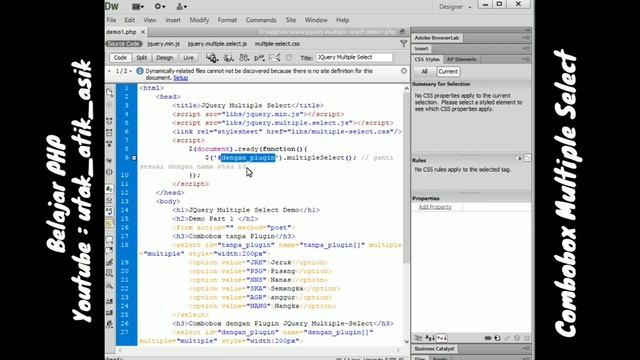Open the jquery.min.js related file
This screenshot has width=640, height=360.
(163, 44)
